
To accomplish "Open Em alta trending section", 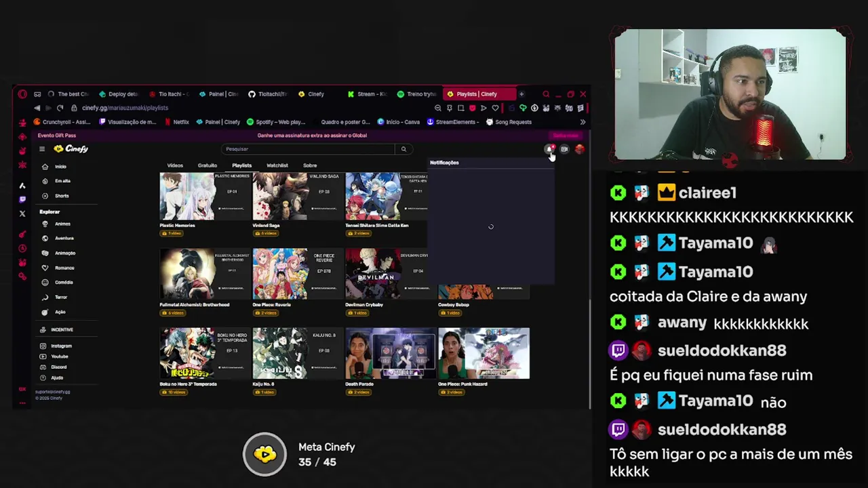I will click(58, 181).
